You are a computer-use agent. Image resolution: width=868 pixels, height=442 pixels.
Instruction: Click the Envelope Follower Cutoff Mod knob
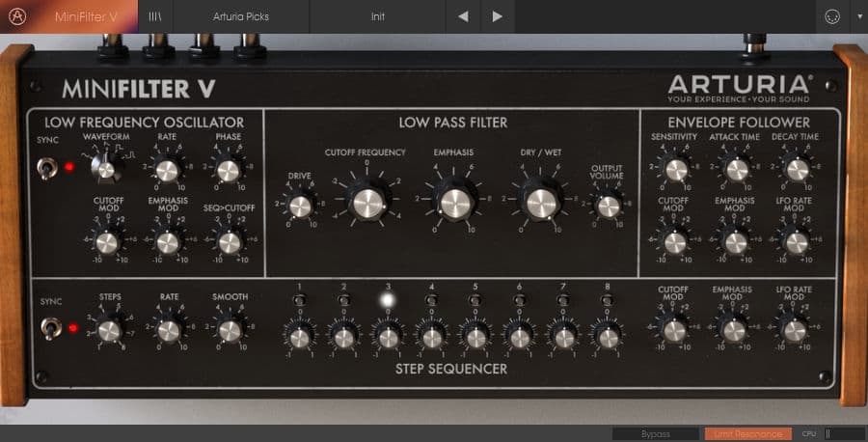pyautogui.click(x=675, y=242)
